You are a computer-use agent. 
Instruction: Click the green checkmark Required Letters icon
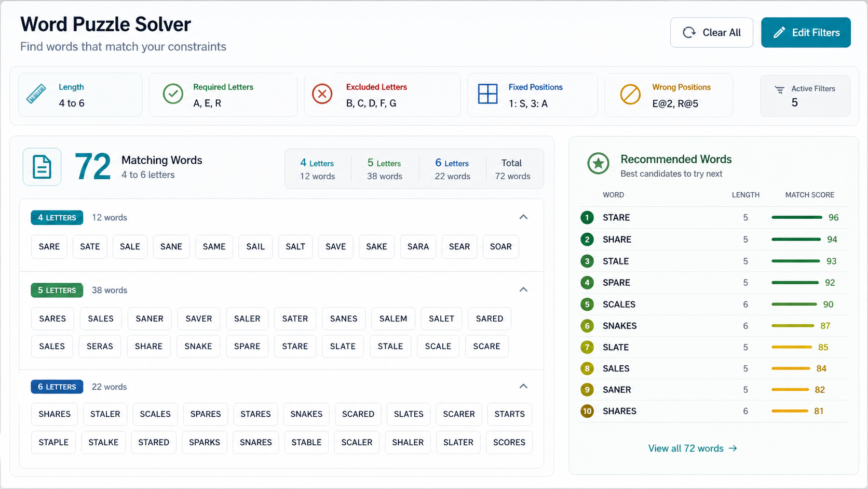pos(173,94)
